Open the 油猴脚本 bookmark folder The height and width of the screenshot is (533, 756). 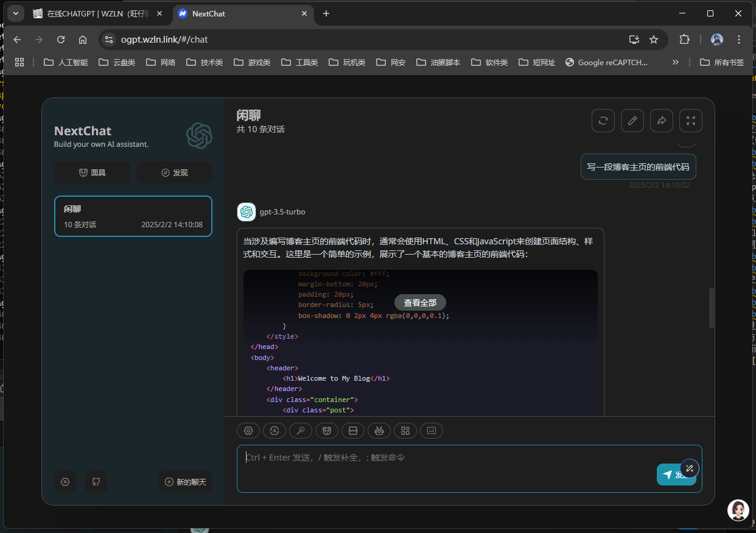tap(438, 62)
